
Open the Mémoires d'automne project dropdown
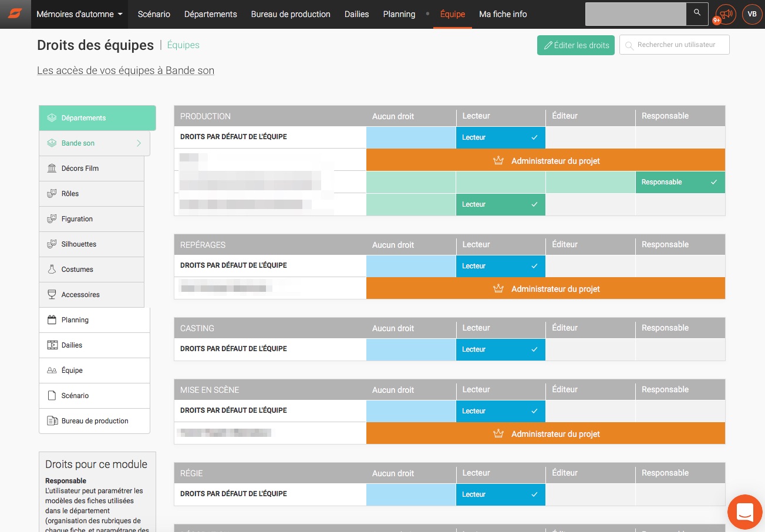(80, 14)
